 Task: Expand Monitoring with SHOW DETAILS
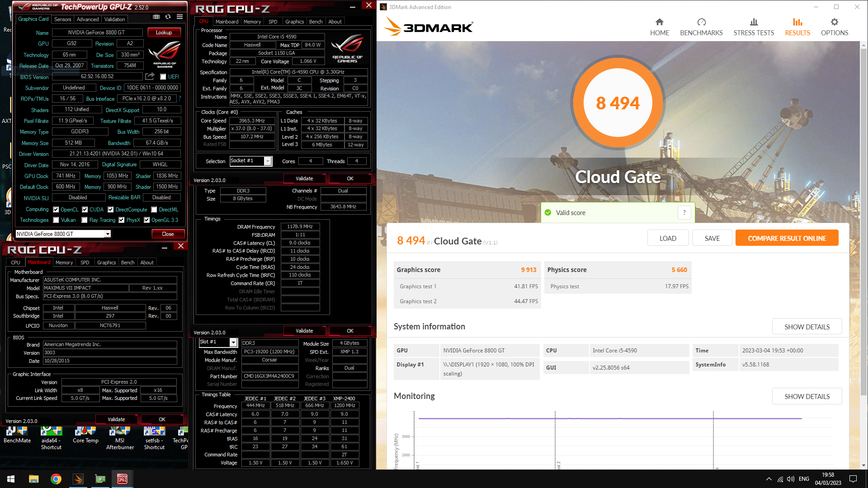click(x=807, y=396)
